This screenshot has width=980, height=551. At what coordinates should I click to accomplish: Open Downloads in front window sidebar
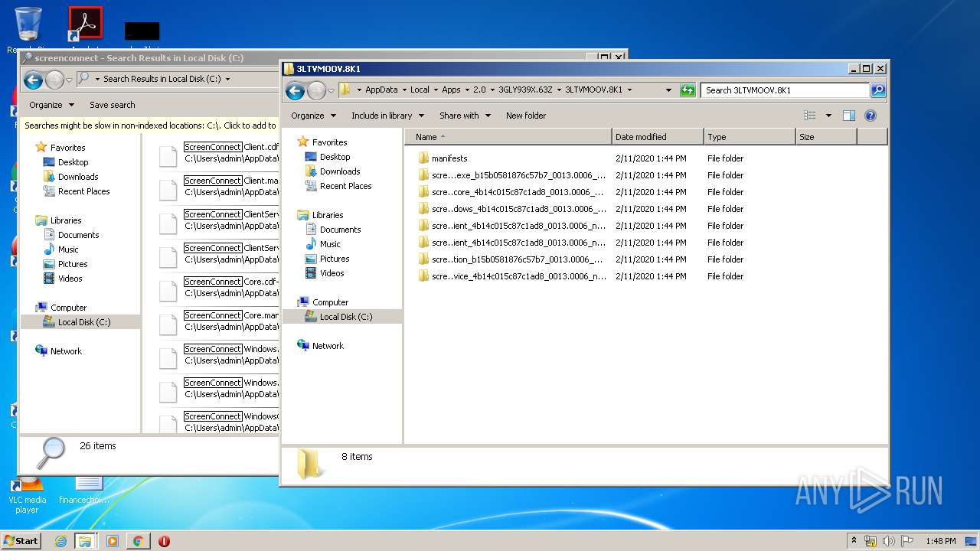coord(340,171)
